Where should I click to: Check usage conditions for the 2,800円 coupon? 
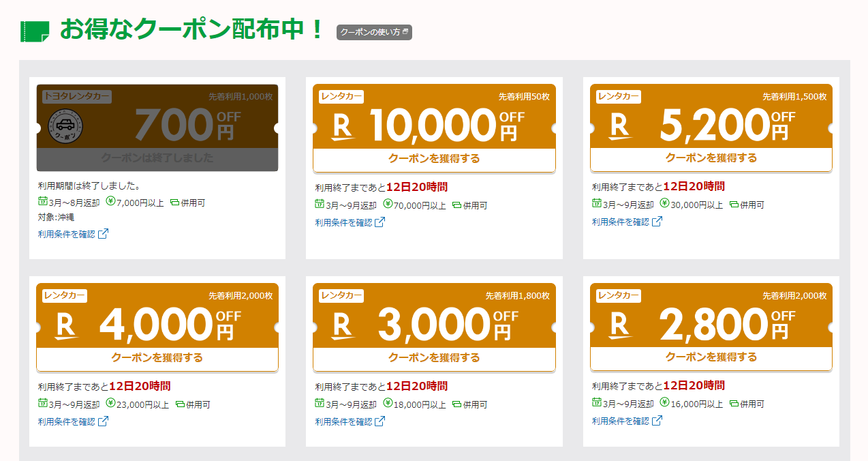pos(627,421)
